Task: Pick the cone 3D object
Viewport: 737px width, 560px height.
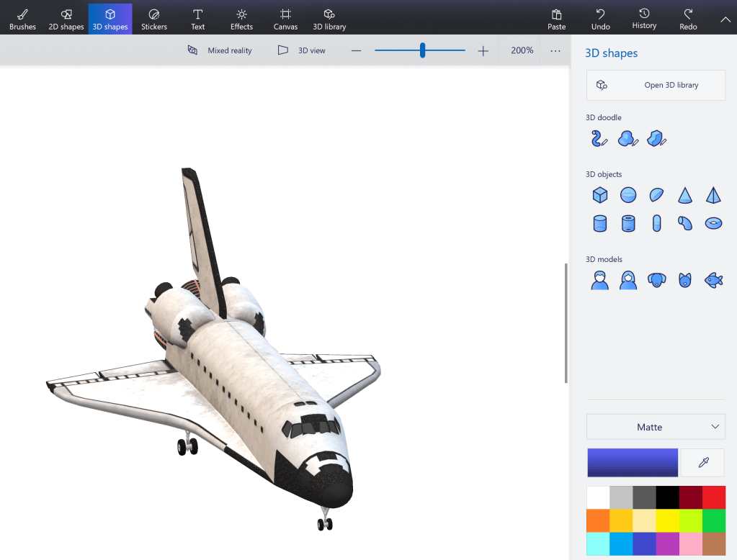Action: point(684,195)
